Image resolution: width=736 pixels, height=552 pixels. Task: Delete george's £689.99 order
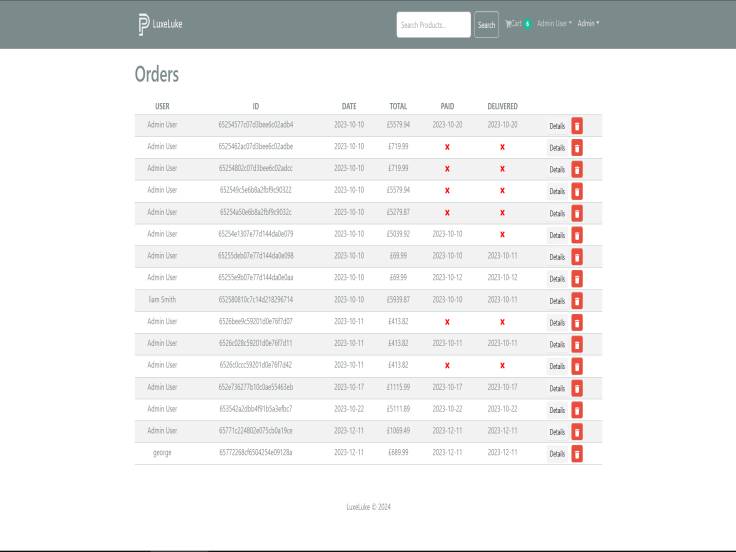(577, 454)
